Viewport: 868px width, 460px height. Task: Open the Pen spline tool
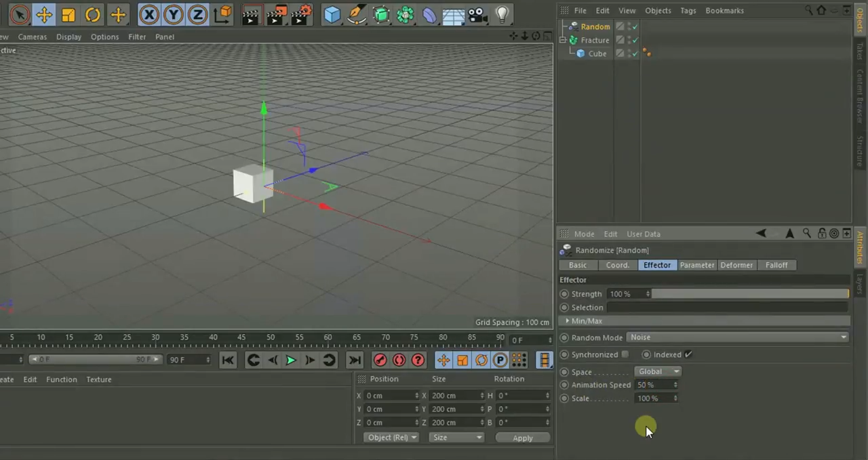point(357,14)
